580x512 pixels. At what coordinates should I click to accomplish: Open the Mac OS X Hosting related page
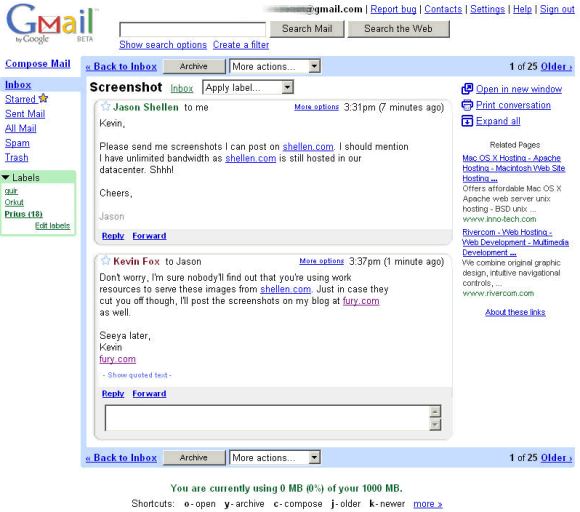click(513, 168)
